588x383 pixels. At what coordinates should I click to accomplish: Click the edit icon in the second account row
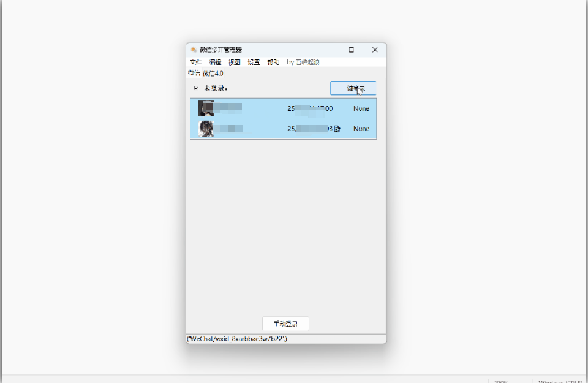pos(337,129)
